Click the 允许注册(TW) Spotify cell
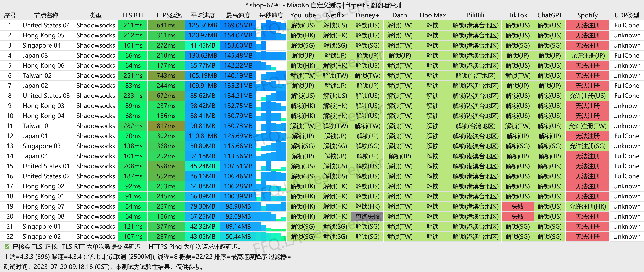Image resolution: width=644 pixels, height=272 pixels. 588,126
